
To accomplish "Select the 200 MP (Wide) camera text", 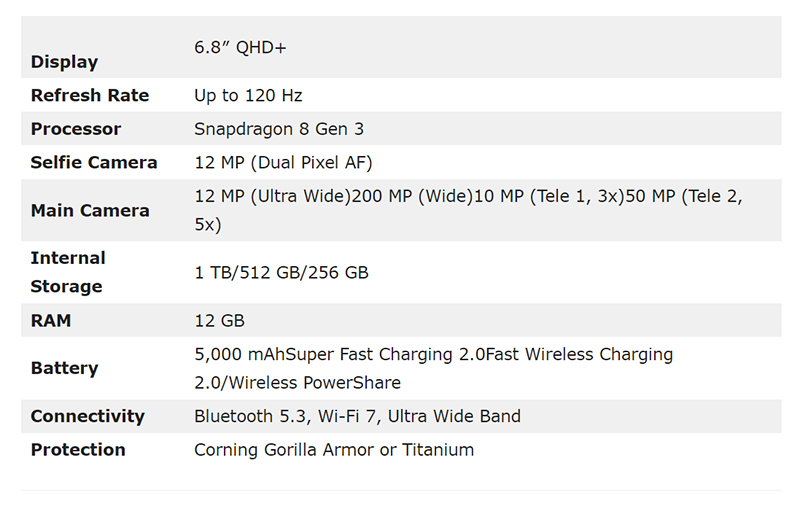I will [412, 196].
